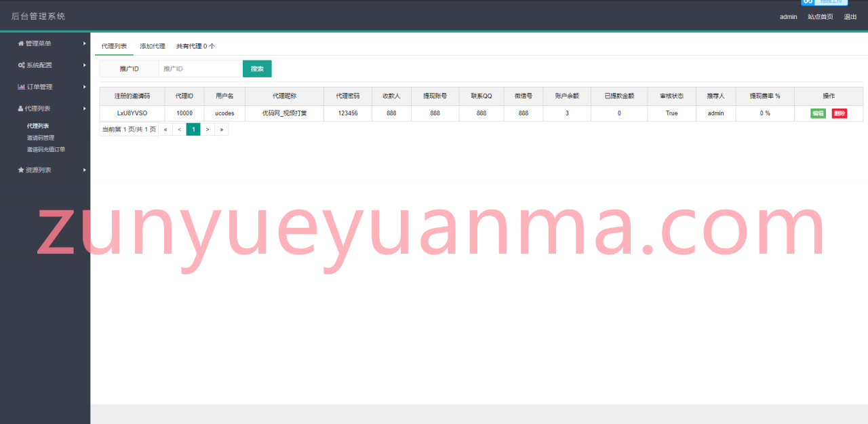Click the green 搜索 button
This screenshot has height=424, width=868.
(257, 69)
